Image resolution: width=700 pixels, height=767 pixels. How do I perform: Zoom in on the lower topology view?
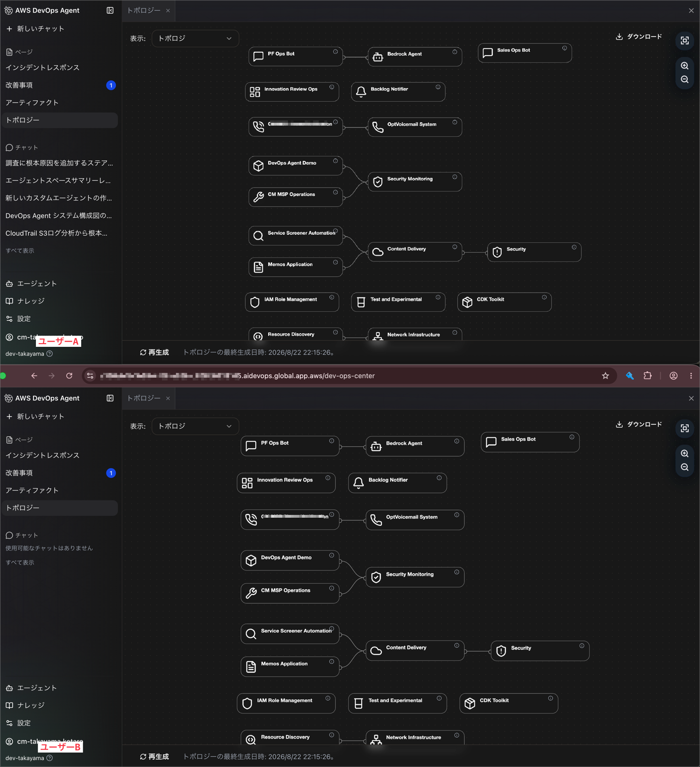(x=685, y=454)
